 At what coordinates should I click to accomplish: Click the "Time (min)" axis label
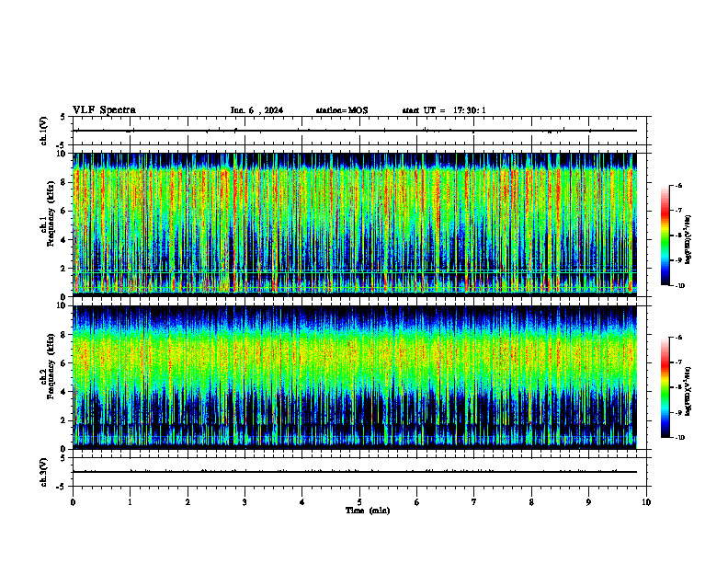click(368, 511)
